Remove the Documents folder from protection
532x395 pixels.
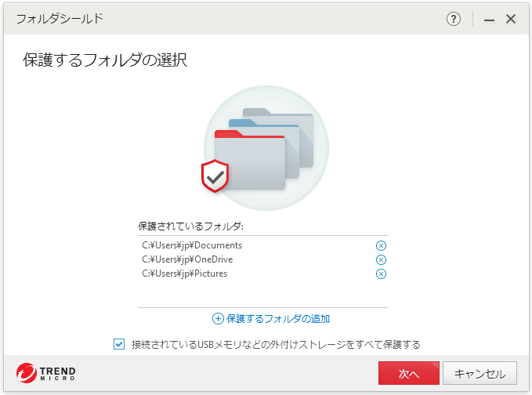point(381,245)
